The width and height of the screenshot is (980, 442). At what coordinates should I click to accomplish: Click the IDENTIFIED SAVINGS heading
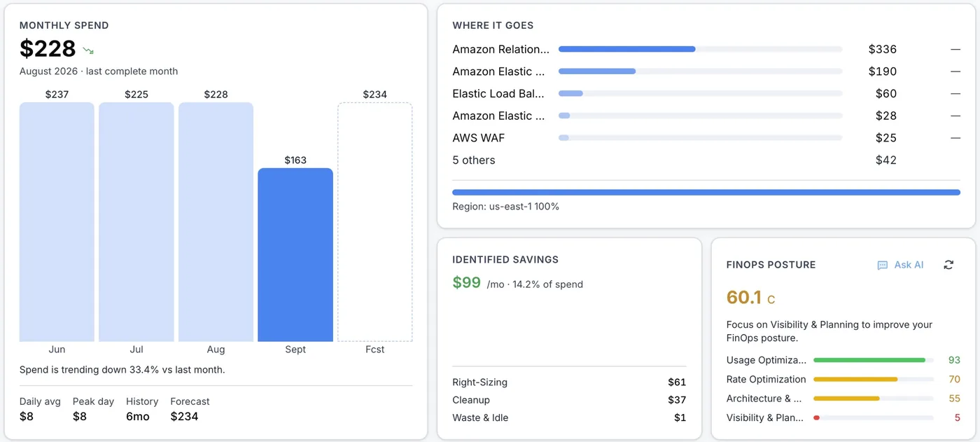(505, 260)
